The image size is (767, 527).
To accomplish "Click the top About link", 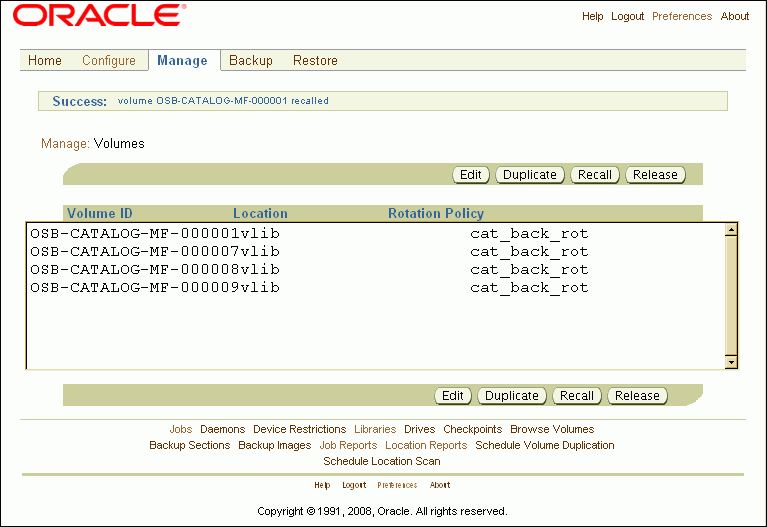I will (734, 16).
